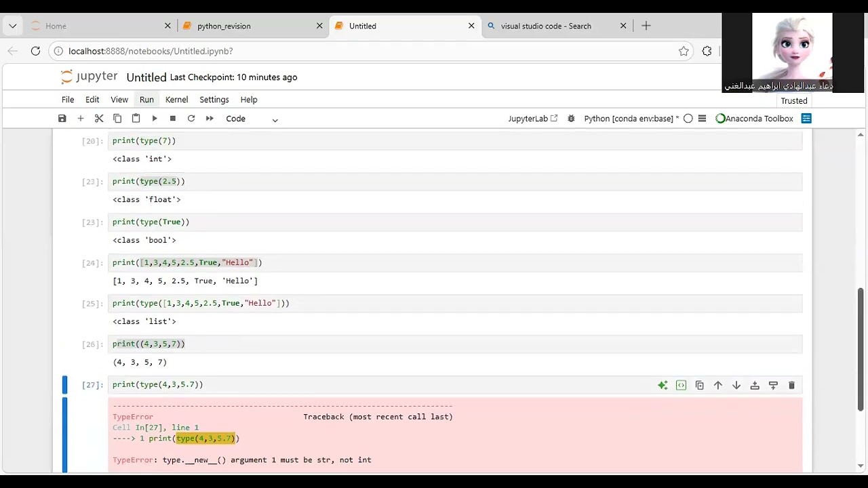Interrupt the kernel with the stop icon
The image size is (868, 488).
pos(173,119)
